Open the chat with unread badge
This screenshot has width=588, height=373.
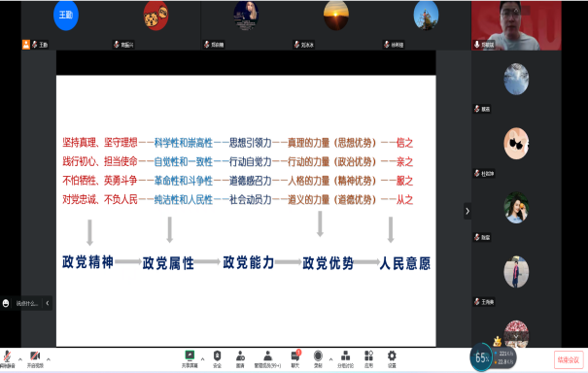pyautogui.click(x=295, y=359)
